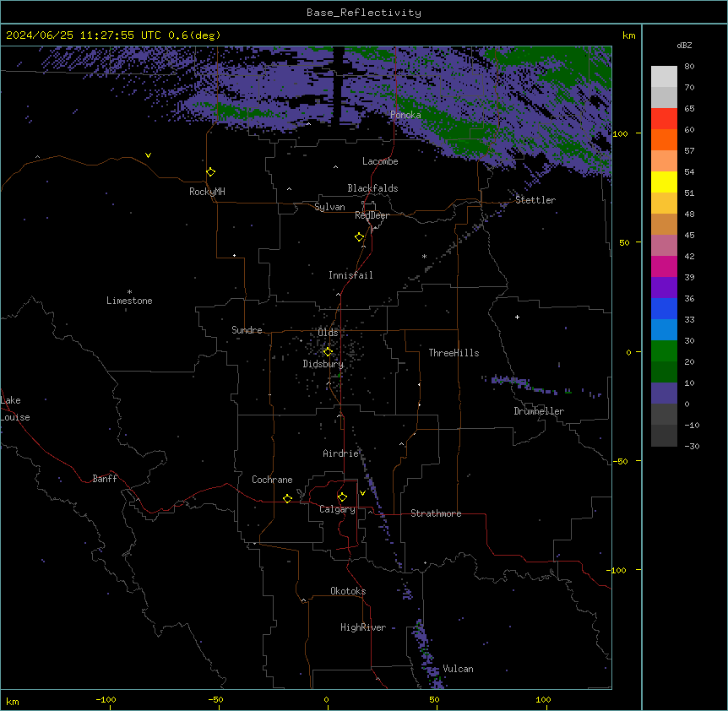Click the yellow V marker northwest of RockyMH
The image size is (728, 711).
(148, 155)
